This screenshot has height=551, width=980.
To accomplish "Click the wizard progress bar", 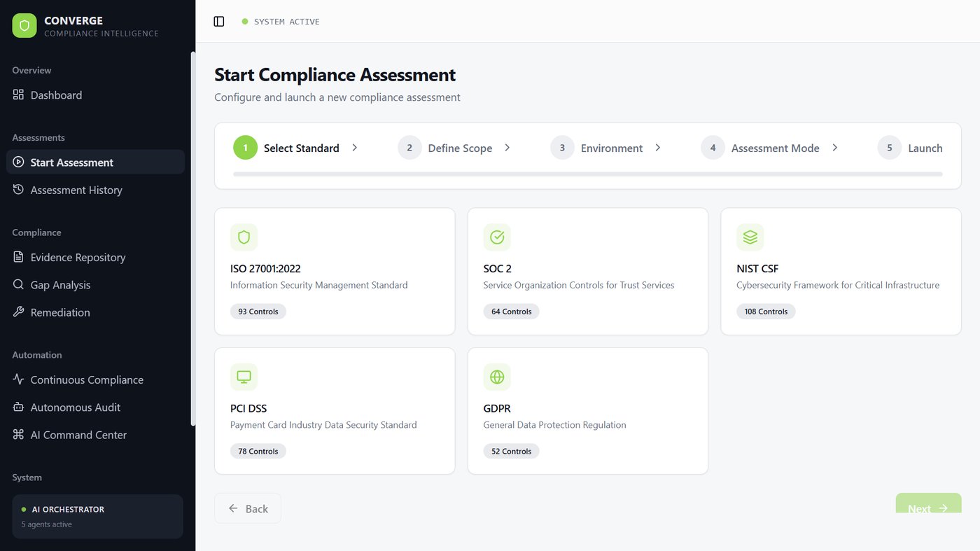I will point(588,174).
